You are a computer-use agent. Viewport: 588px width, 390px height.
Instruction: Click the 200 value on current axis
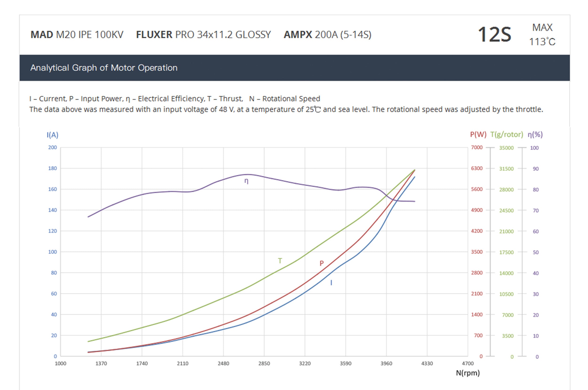(52, 147)
